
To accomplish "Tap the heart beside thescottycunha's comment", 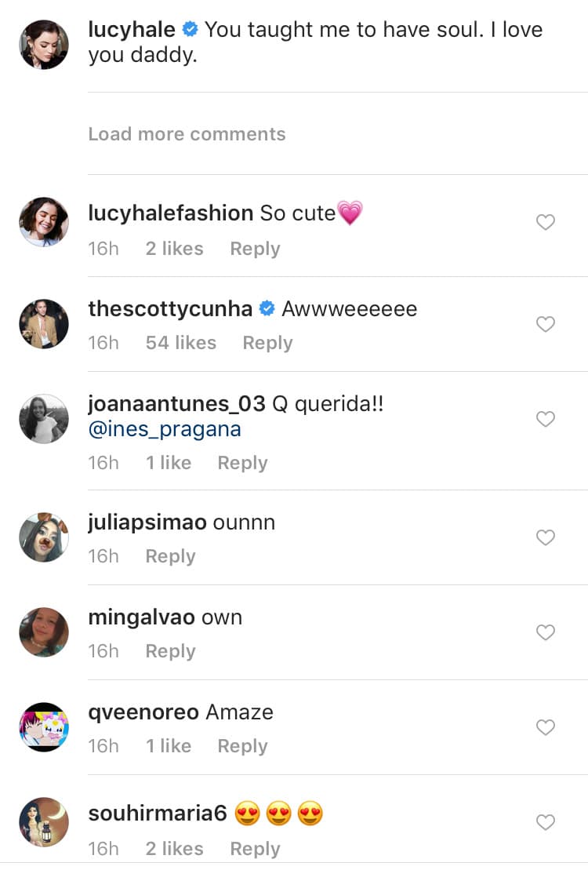I will coord(546,324).
